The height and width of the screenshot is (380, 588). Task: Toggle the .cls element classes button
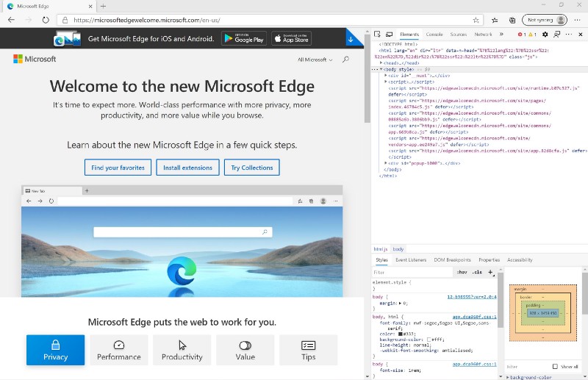(x=477, y=272)
